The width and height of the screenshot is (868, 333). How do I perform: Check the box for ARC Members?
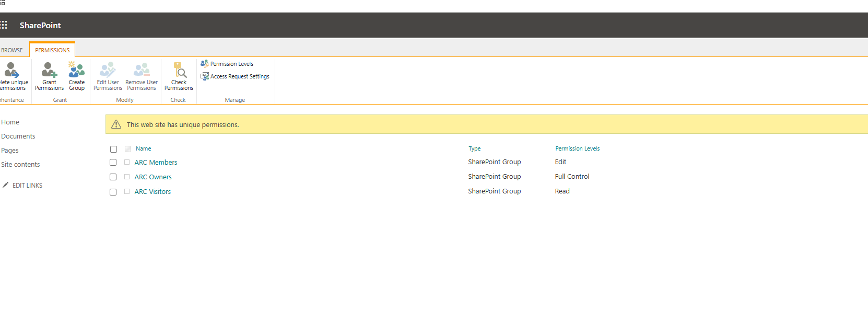(x=113, y=163)
